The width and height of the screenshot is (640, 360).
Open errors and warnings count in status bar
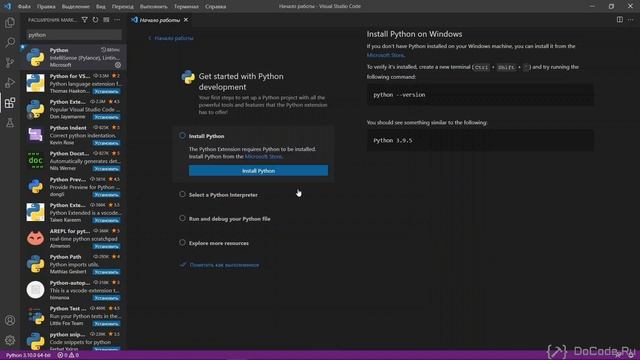coord(68,355)
